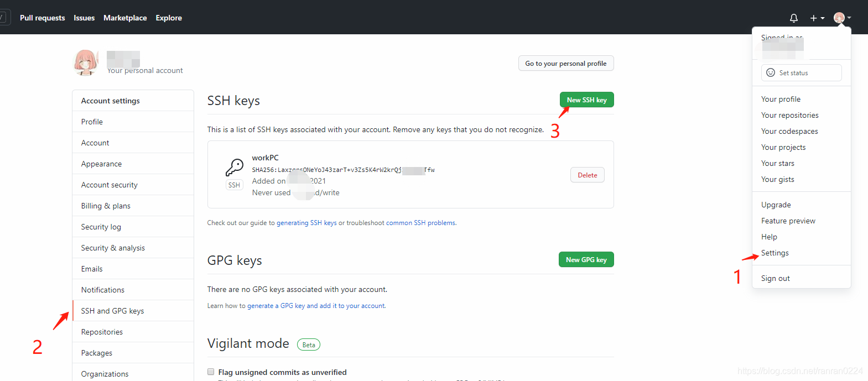Click the key icon of workPC
This screenshot has width=868, height=381.
[x=235, y=167]
